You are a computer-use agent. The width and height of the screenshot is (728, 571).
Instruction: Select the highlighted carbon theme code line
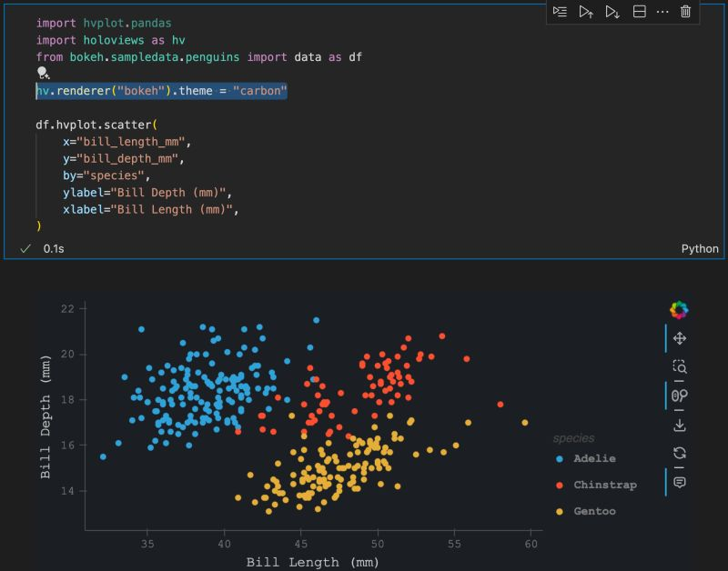[160, 91]
